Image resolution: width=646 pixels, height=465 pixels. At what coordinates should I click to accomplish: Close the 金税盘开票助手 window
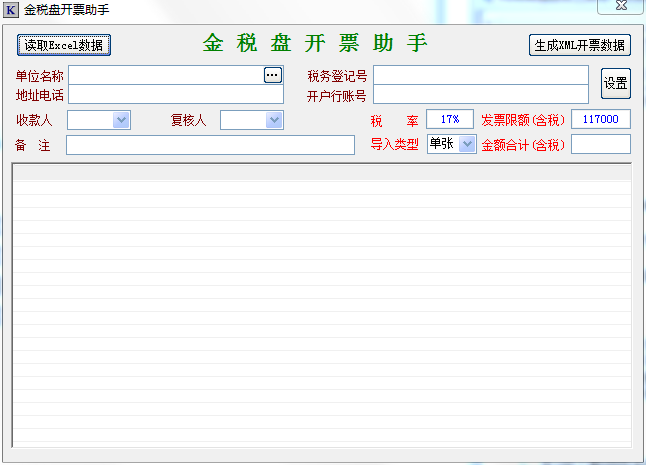[x=619, y=6]
